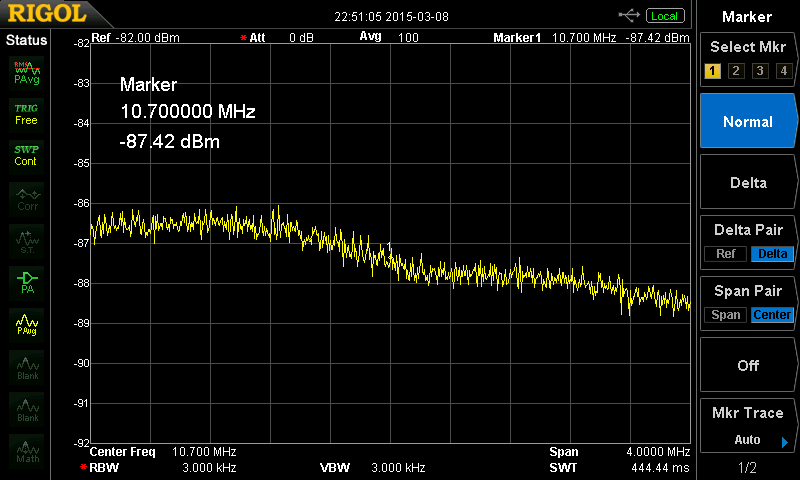
Task: Turn the marker Off
Action: coord(748,365)
